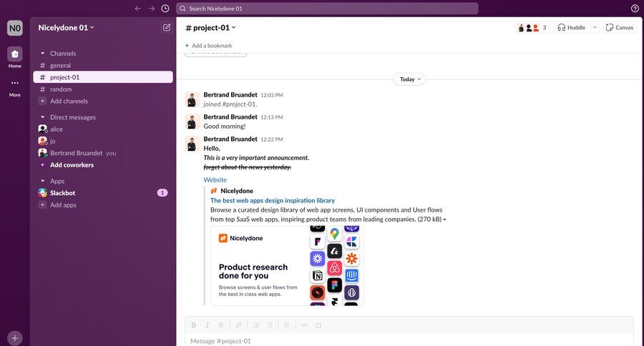Open Slackbot app conversation

coord(102,193)
